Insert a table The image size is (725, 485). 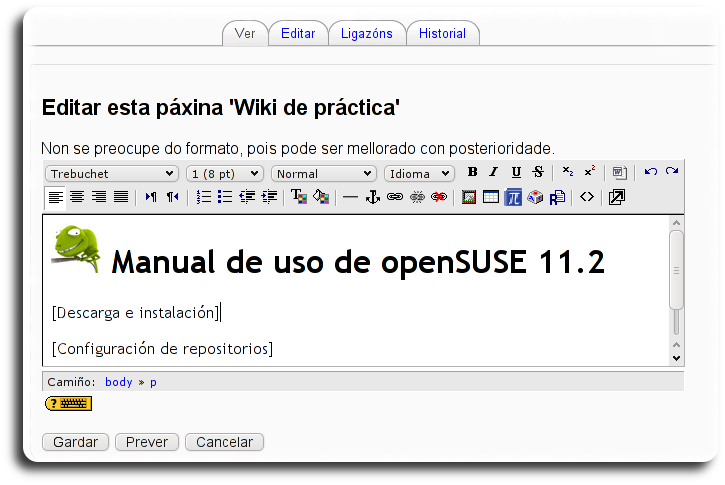coord(491,197)
